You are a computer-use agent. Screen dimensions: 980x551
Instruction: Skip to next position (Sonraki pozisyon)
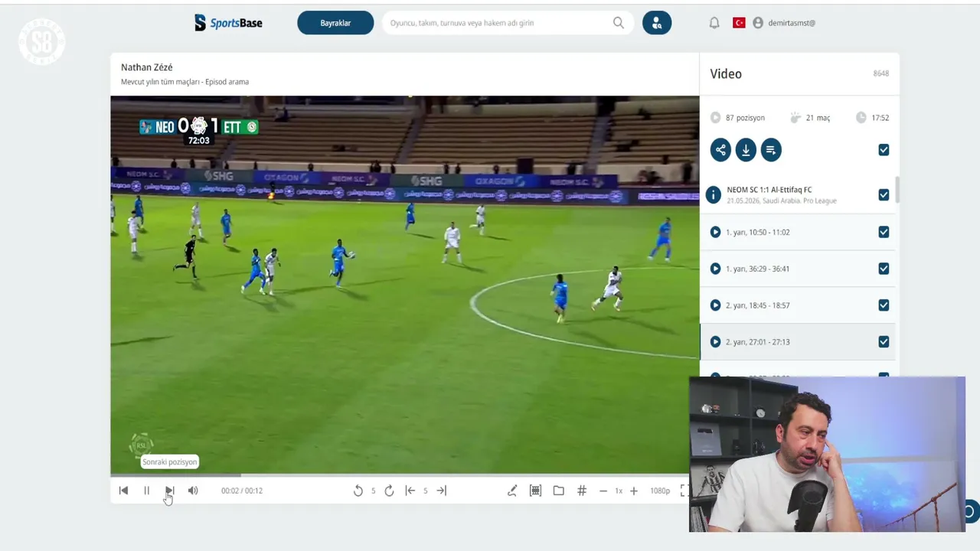(170, 491)
